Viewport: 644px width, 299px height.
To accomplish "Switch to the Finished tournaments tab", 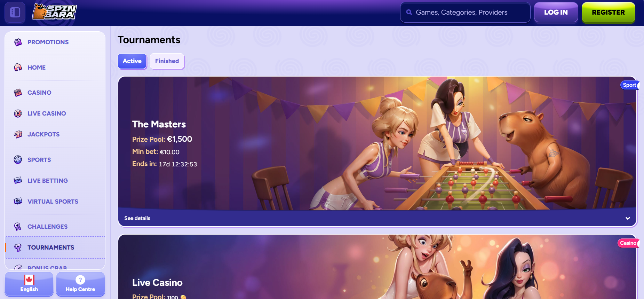I will [167, 61].
